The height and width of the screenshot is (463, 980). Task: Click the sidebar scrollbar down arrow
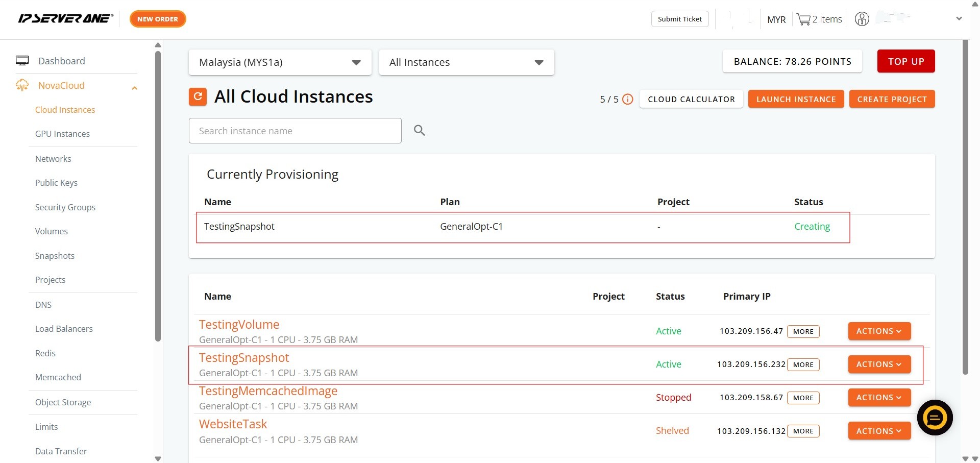pyautogui.click(x=158, y=458)
